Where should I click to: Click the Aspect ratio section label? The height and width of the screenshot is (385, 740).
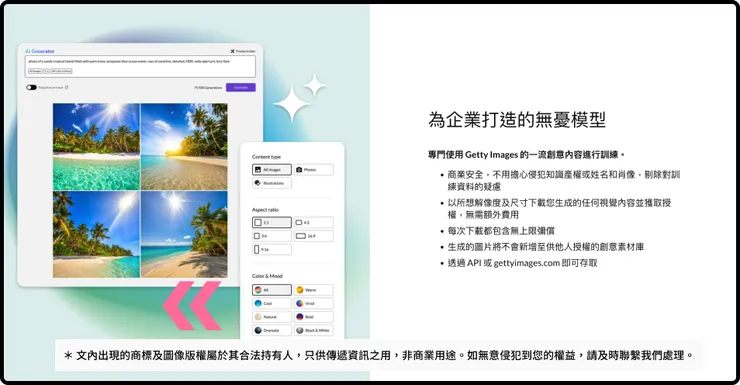click(265, 209)
